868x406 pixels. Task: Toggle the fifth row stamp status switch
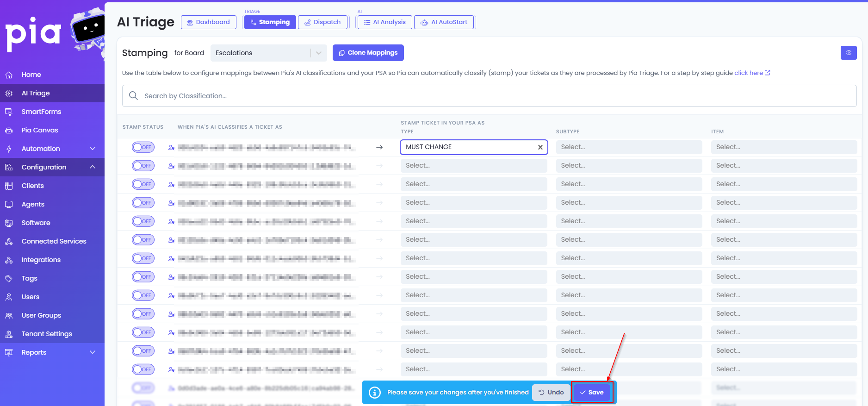[143, 221]
